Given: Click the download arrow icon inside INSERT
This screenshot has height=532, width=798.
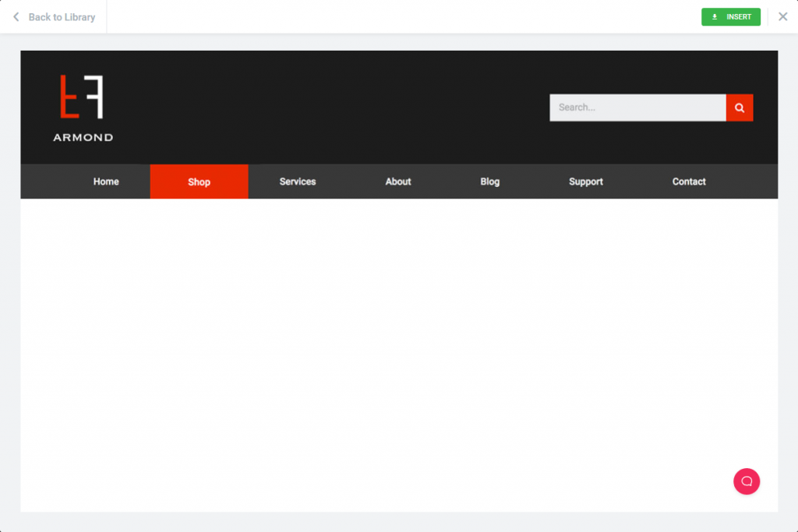Looking at the screenshot, I should point(715,17).
